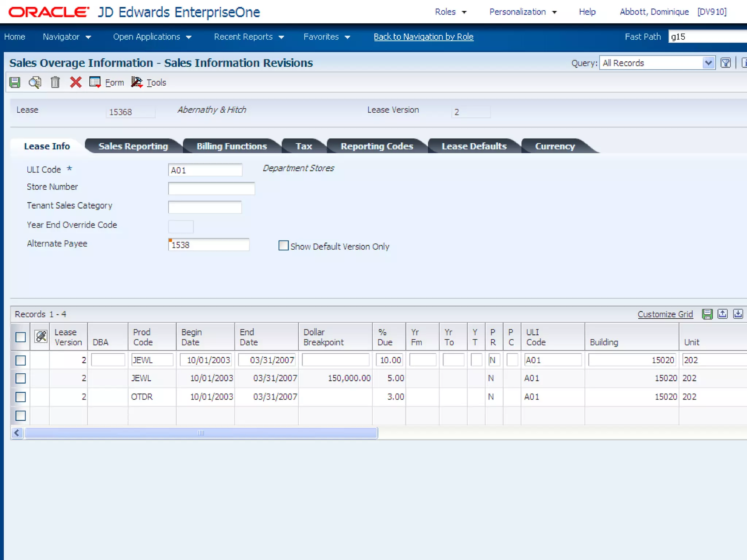Click Back to Navigation by Role link

423,37
